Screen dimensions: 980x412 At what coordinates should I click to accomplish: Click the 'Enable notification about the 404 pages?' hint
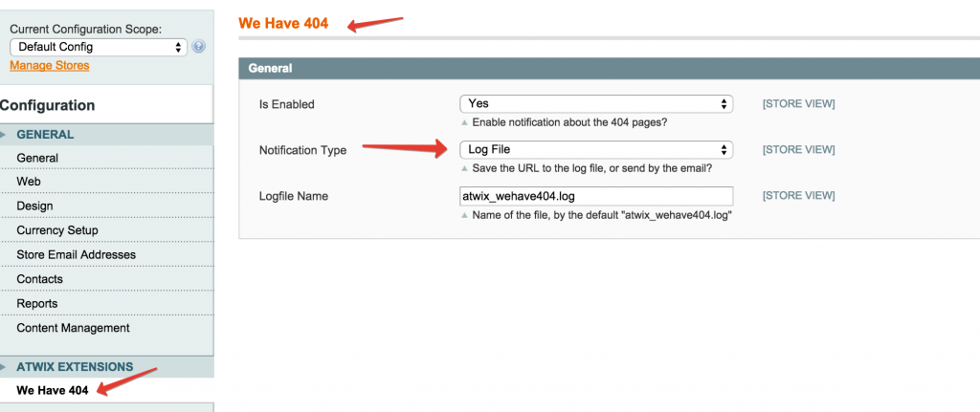coord(569,123)
